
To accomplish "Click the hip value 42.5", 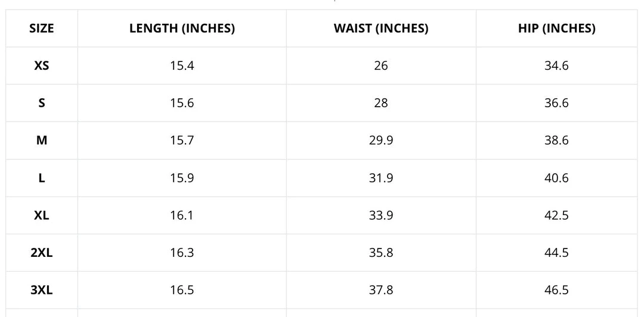I will [x=556, y=215].
